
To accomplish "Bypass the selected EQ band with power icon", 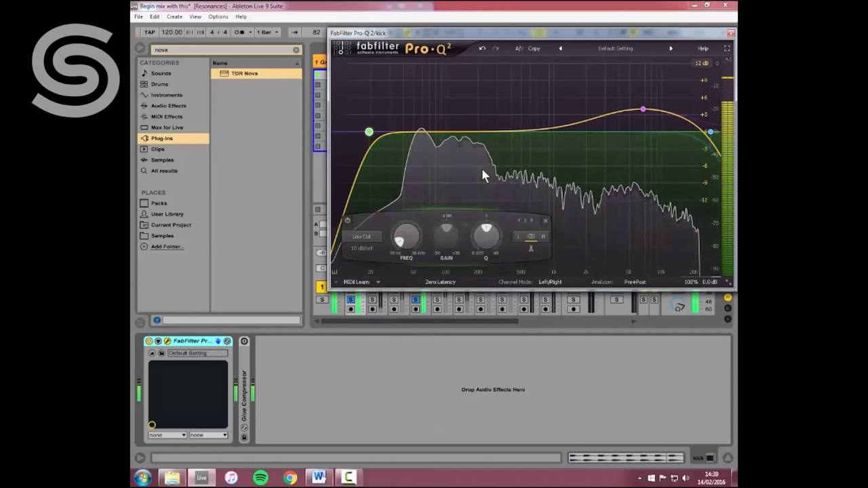I will click(347, 220).
